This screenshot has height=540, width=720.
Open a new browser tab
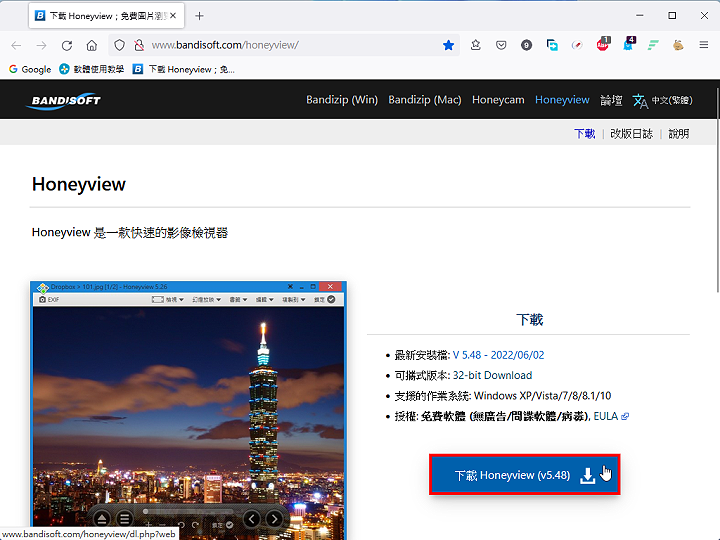[x=199, y=16]
